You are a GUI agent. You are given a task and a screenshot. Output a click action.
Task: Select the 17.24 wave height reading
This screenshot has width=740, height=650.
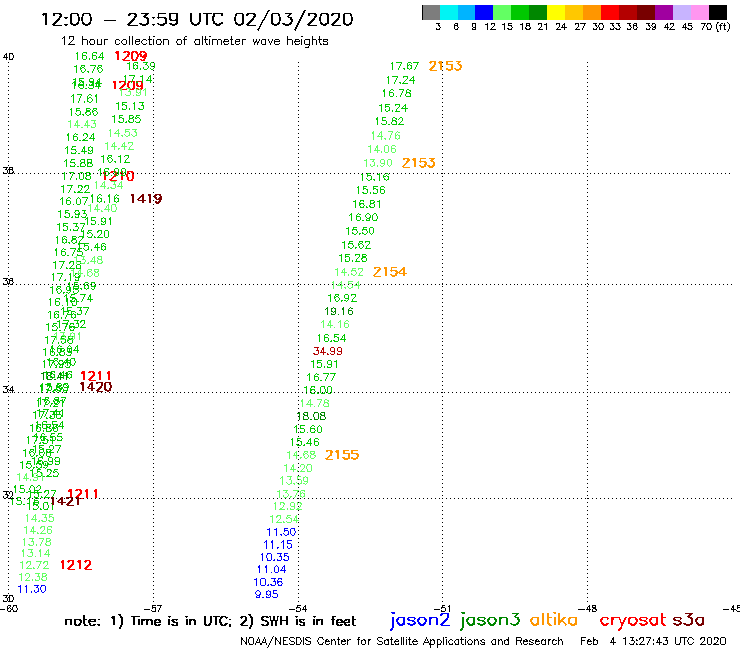pos(401,81)
